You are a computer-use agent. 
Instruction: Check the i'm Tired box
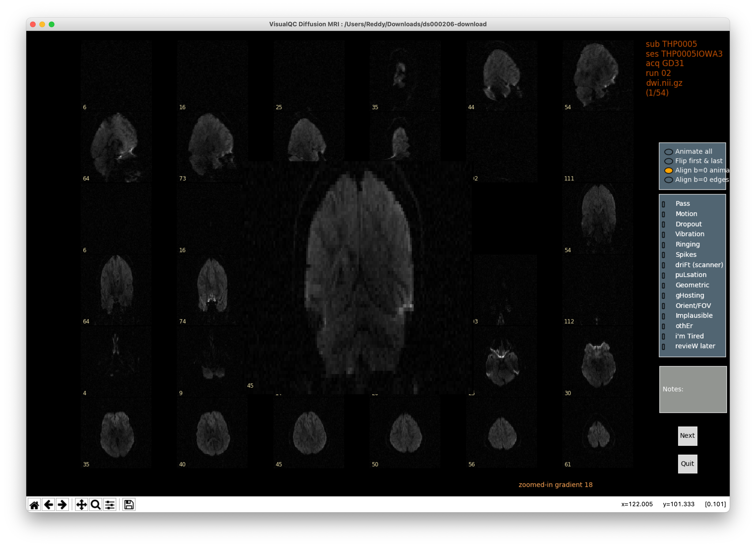tap(663, 337)
